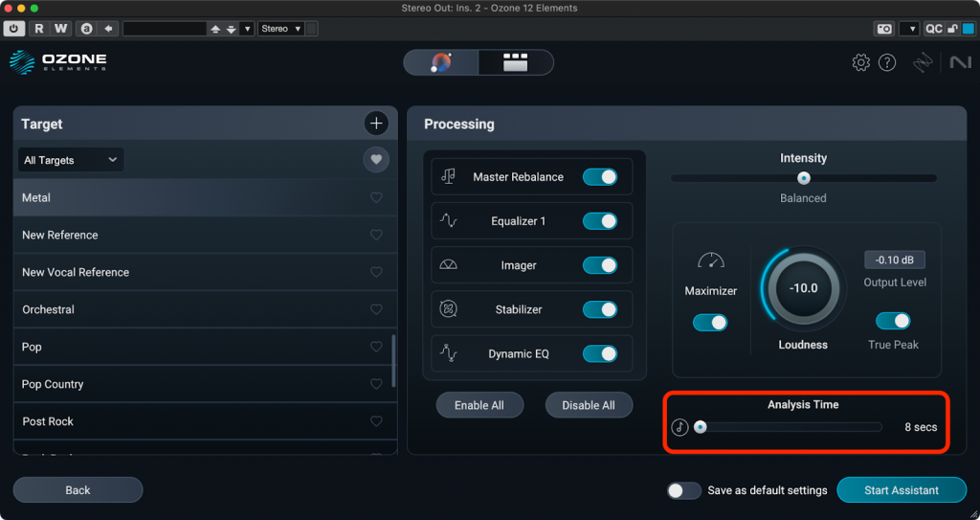Open Ozone settings gear icon
980x520 pixels.
[x=860, y=63]
